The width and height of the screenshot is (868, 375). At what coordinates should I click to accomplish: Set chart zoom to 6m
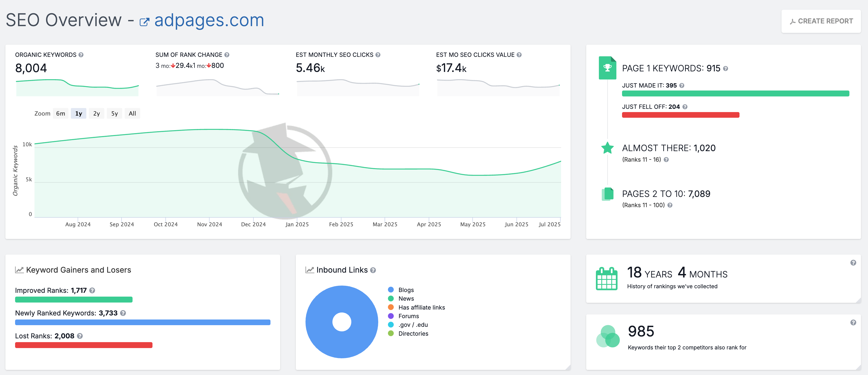[61, 113]
